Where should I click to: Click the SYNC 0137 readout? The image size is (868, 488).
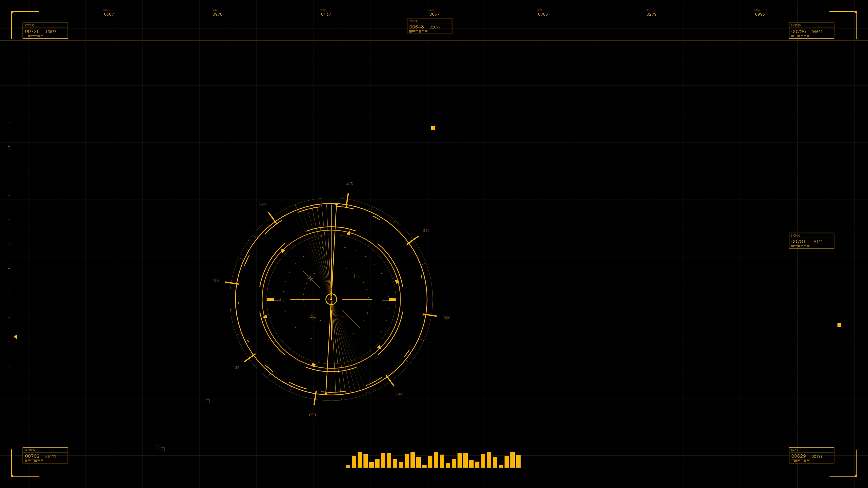325,14
